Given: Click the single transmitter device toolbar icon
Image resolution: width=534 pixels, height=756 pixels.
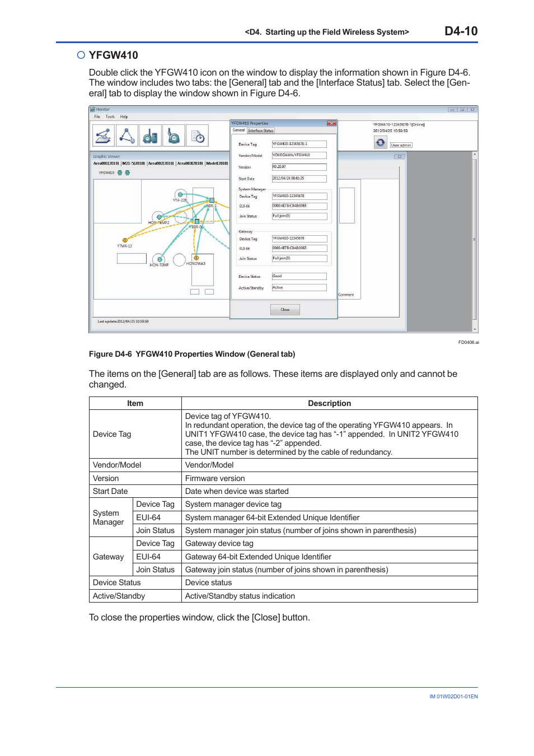Looking at the screenshot, I should (x=174, y=136).
